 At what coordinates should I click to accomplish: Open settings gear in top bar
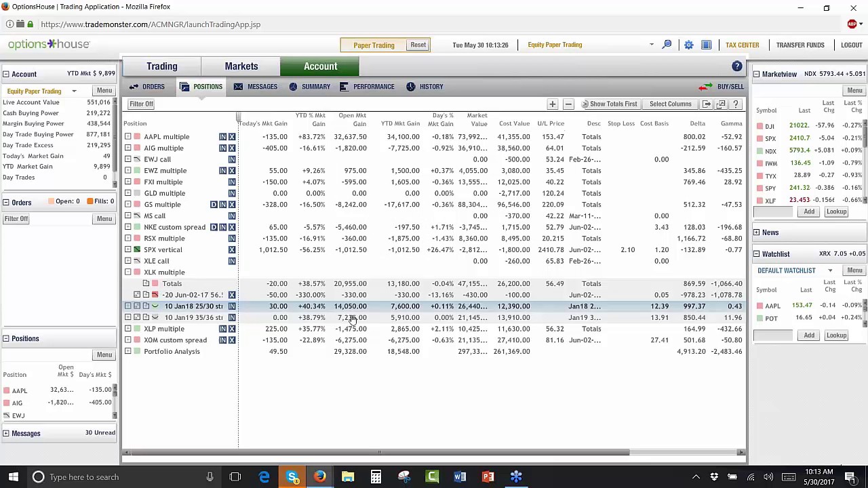pyautogui.click(x=688, y=45)
